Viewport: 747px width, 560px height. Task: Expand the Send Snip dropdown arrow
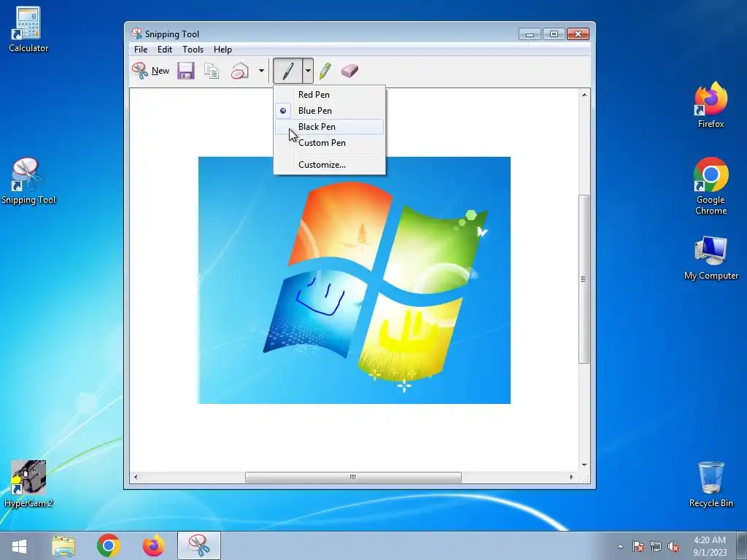point(261,71)
